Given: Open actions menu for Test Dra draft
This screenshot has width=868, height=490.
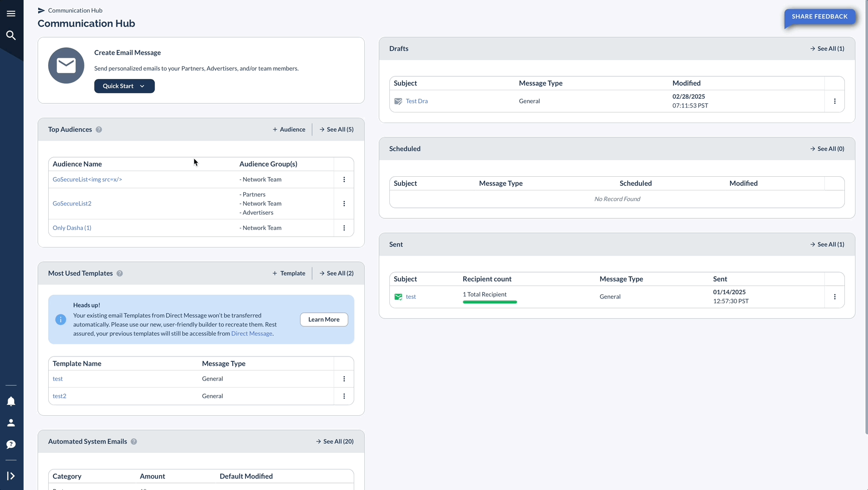Looking at the screenshot, I should [835, 101].
